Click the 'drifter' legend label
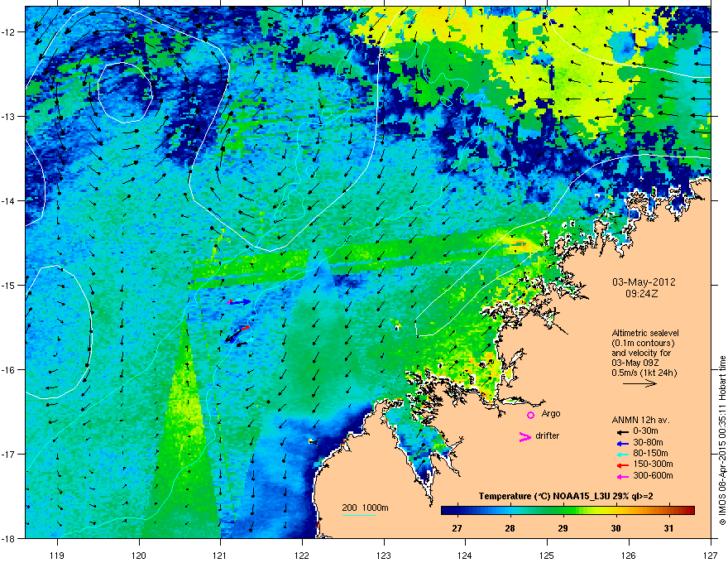 [548, 435]
